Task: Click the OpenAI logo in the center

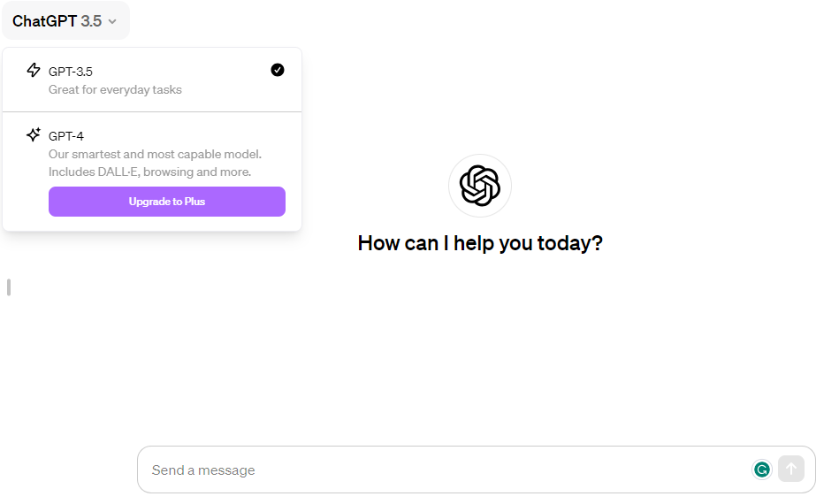Action: tap(480, 186)
